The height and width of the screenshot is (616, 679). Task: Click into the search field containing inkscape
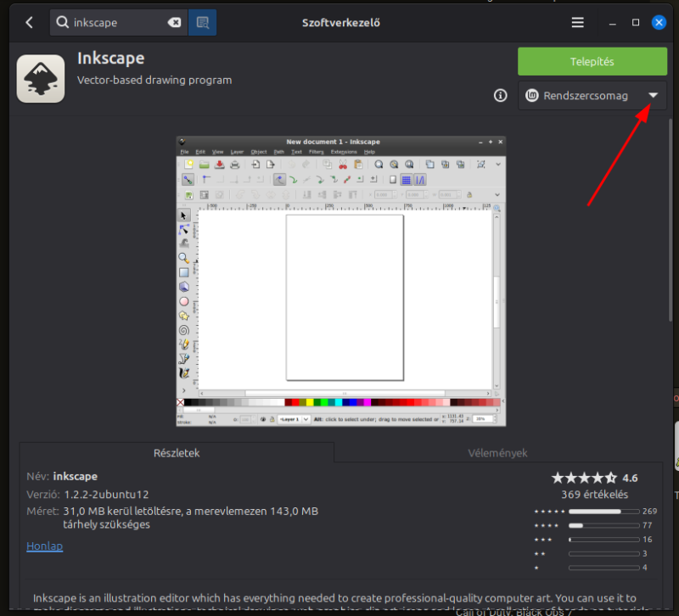point(118,23)
